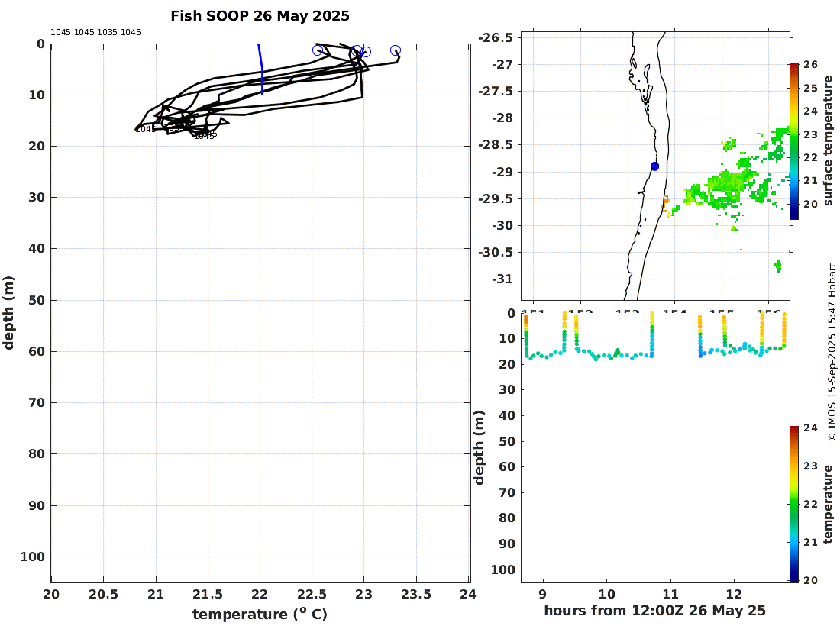Click the '25' tick on the surface temperature colorbar
Screen dimensions: 840x626
(810, 88)
